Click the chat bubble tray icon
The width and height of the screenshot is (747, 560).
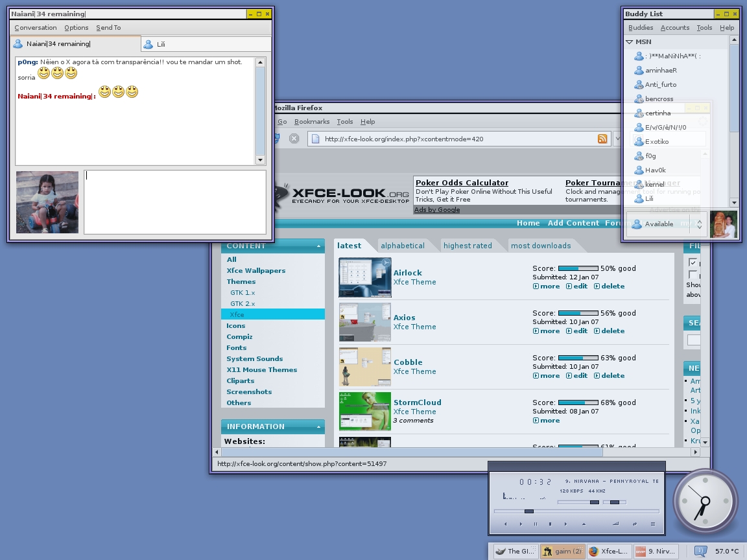point(700,551)
